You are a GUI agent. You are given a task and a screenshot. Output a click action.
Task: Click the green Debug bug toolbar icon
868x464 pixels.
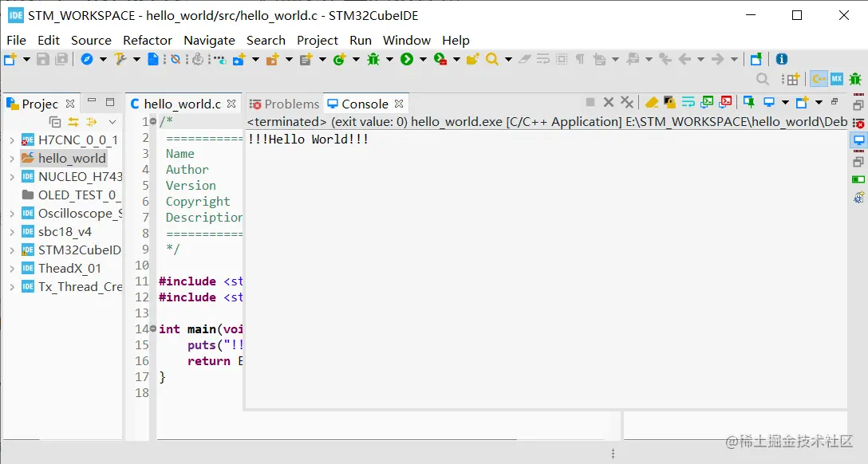(x=373, y=59)
